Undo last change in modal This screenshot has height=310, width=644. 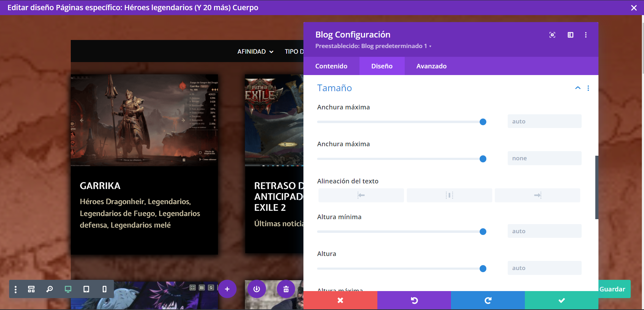point(414,300)
